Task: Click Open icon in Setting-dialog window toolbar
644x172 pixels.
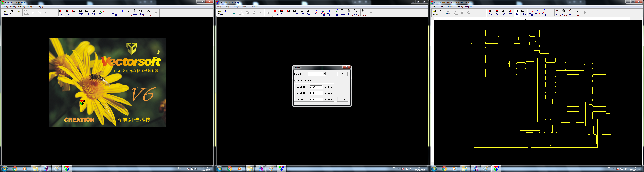Action: pyautogui.click(x=220, y=12)
